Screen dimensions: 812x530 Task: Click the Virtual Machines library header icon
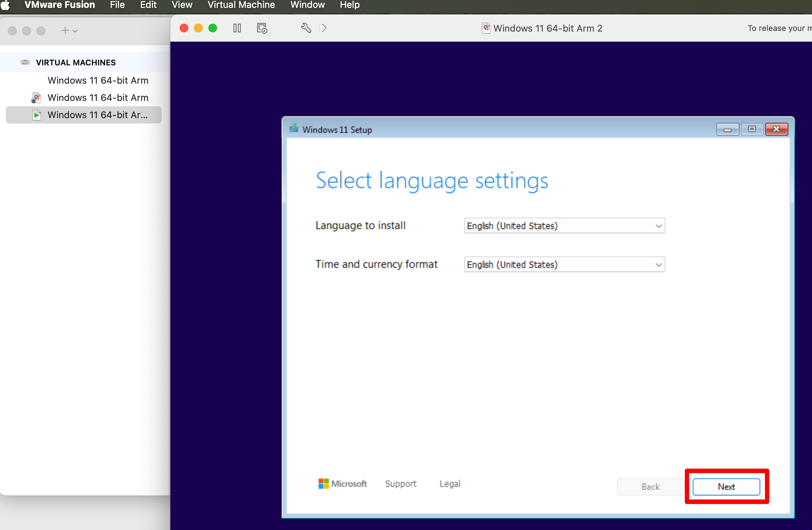point(25,62)
